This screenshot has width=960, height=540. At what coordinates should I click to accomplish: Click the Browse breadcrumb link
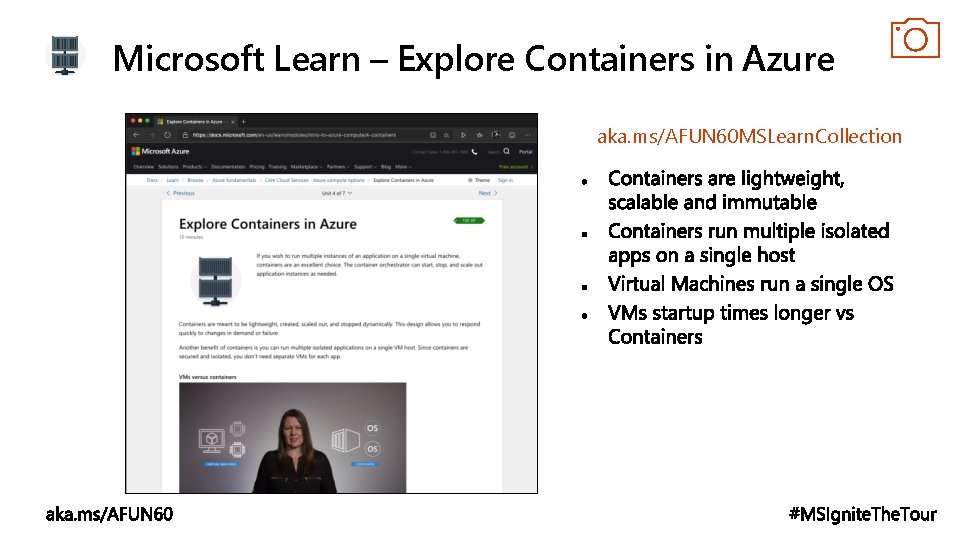pos(195,180)
